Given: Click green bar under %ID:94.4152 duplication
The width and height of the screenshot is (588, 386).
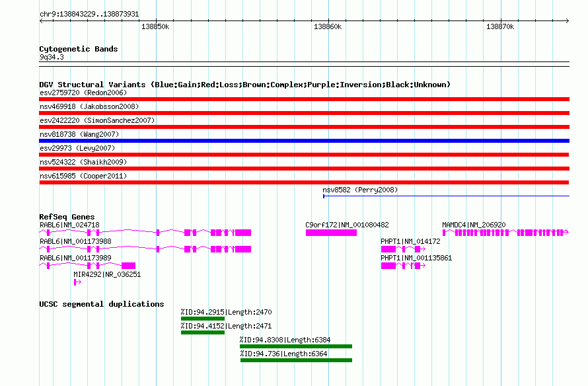Looking at the screenshot, I should coord(203,332).
